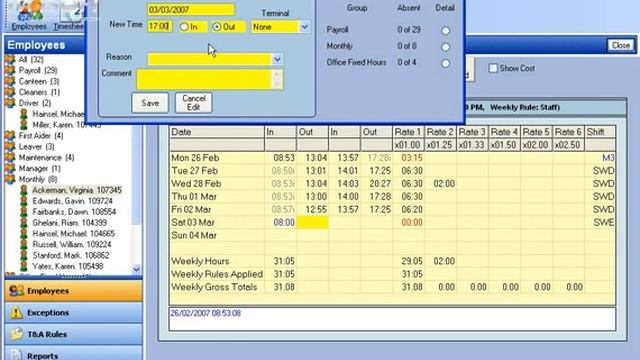Click person icon beside Russell, William

pos(24,244)
